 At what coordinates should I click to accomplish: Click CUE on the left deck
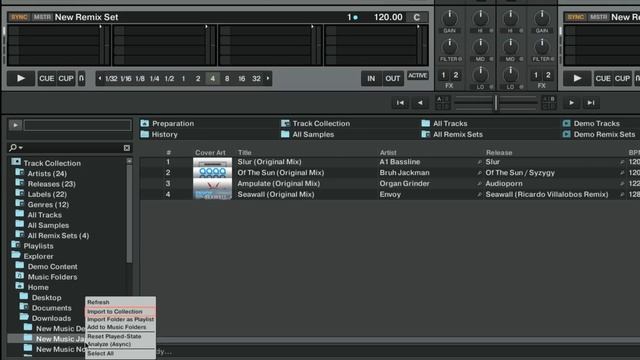(x=46, y=78)
